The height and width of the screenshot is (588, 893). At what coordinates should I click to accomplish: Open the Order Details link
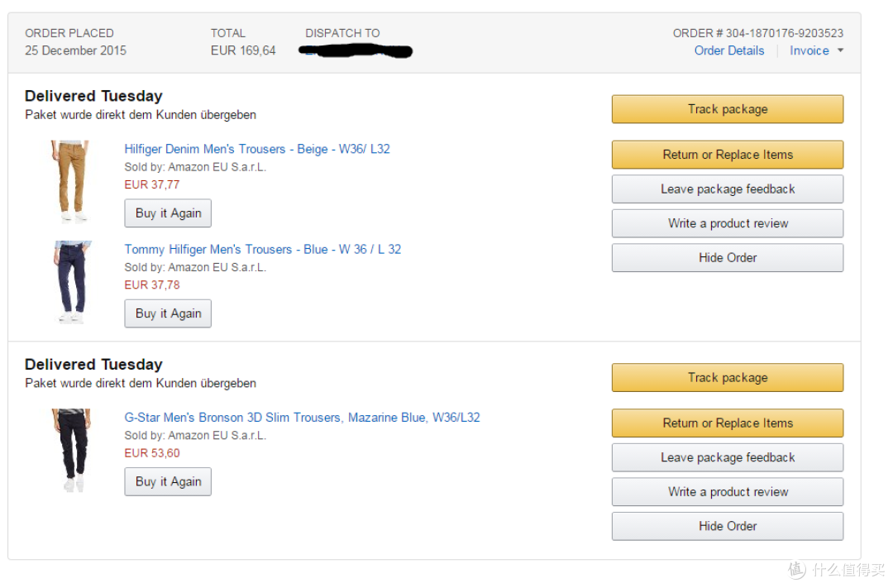[x=729, y=50]
